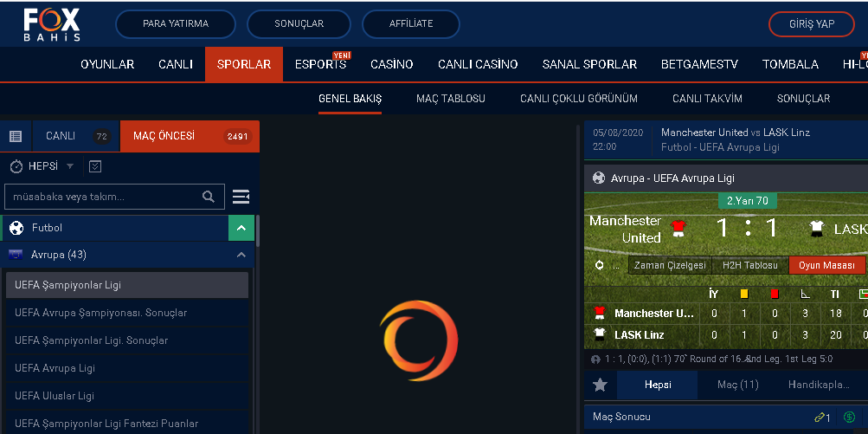Click the SONUÇLAR header button
This screenshot has height=434, width=868.
(x=299, y=24)
